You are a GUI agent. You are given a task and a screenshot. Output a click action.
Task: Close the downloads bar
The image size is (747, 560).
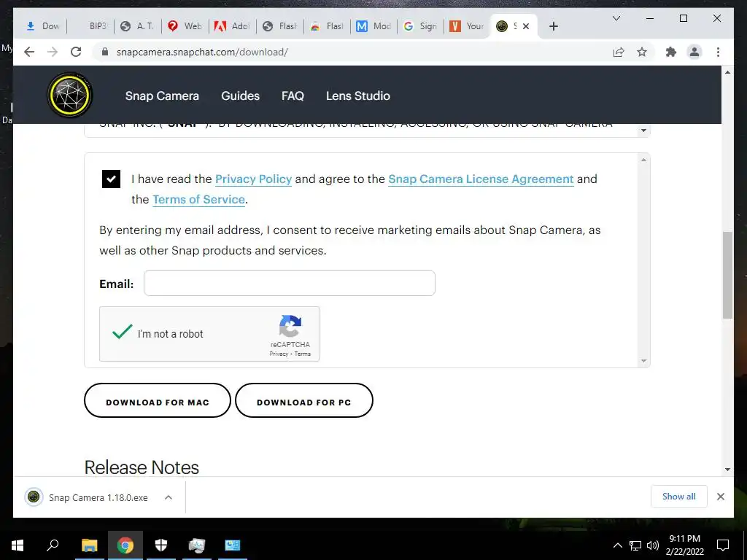point(720,497)
